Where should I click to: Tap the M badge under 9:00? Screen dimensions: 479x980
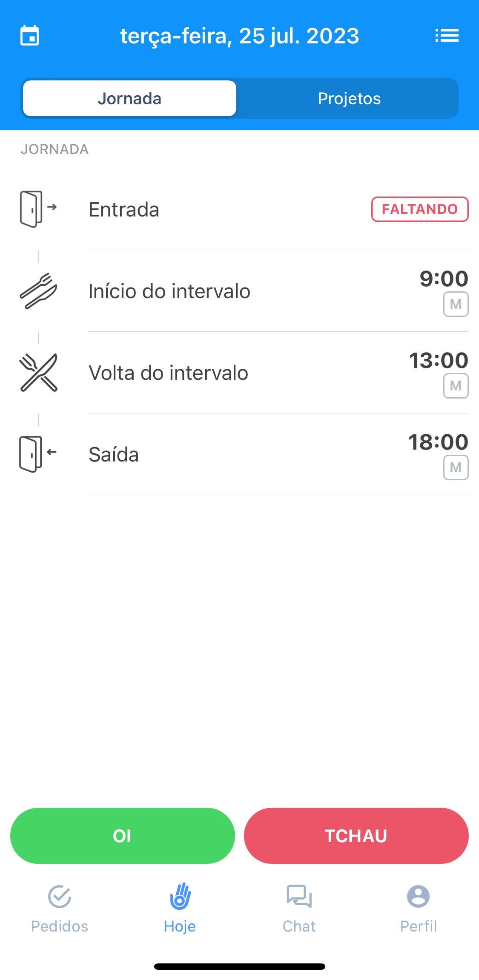[x=456, y=304]
